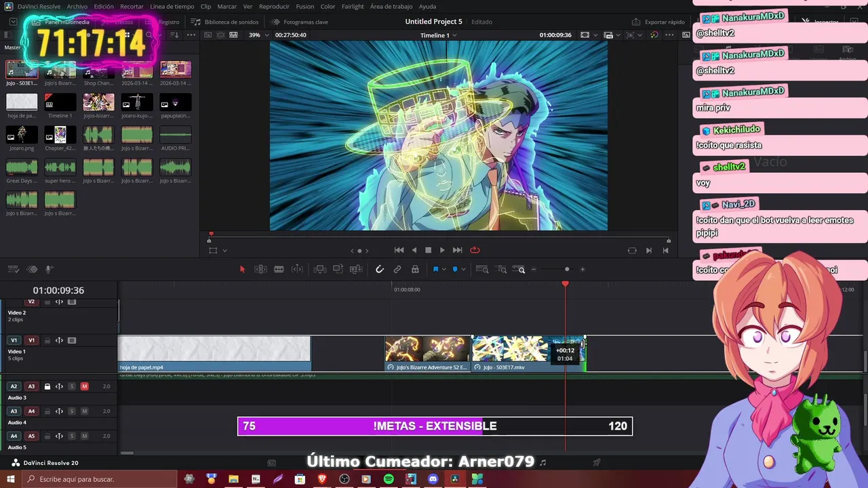Activate the Trim edit mode tool
868x488 pixels.
point(260,269)
